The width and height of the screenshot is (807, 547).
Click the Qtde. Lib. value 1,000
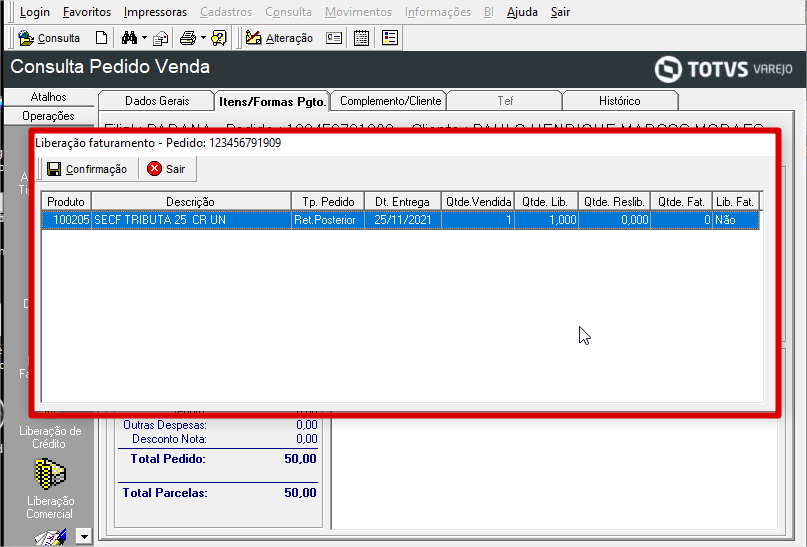546,220
